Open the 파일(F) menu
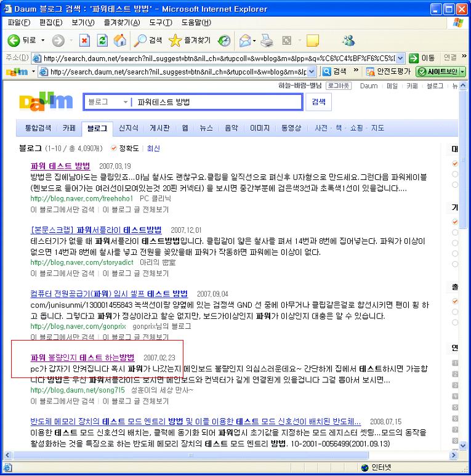 [x=19, y=22]
